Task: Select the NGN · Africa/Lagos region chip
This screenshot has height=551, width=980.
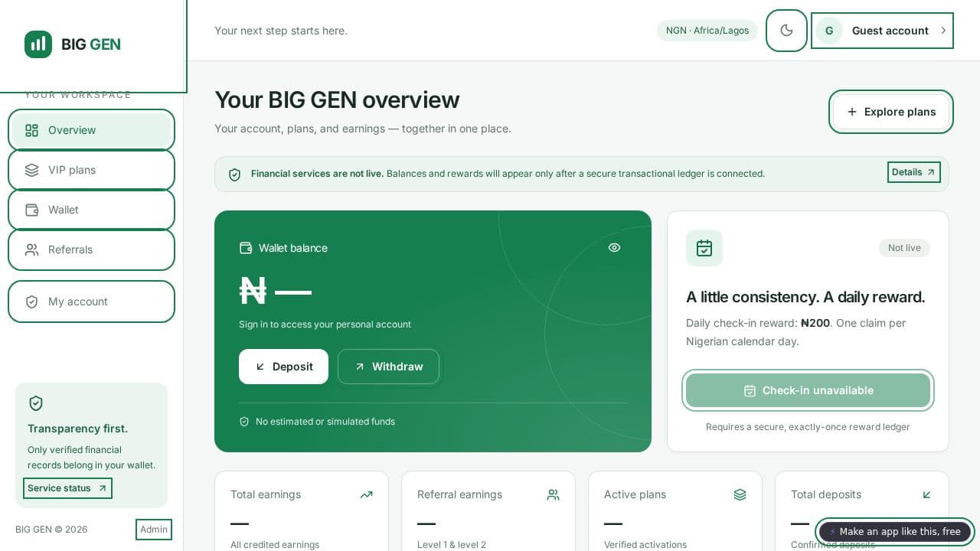Action: pyautogui.click(x=707, y=31)
